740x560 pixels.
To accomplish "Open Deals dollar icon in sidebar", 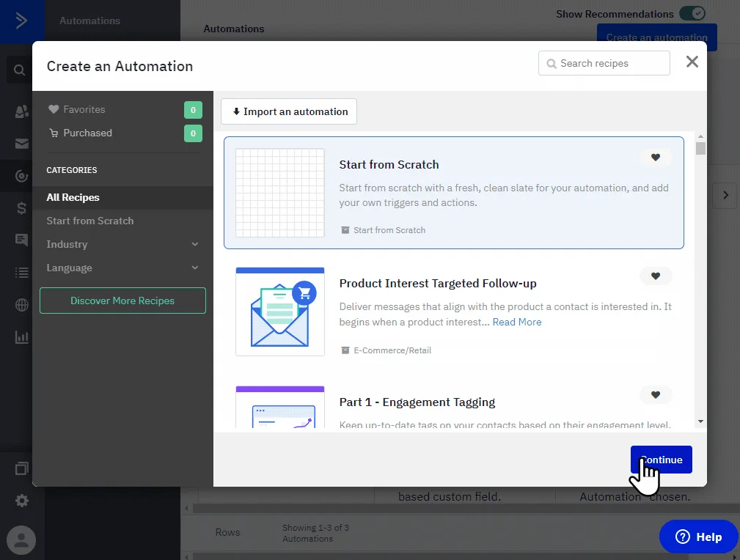I will pos(21,208).
